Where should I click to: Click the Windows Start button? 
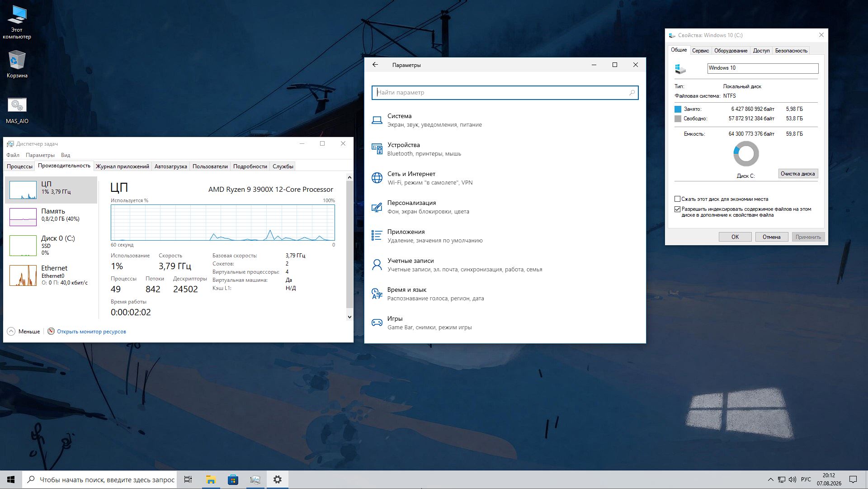(x=11, y=480)
